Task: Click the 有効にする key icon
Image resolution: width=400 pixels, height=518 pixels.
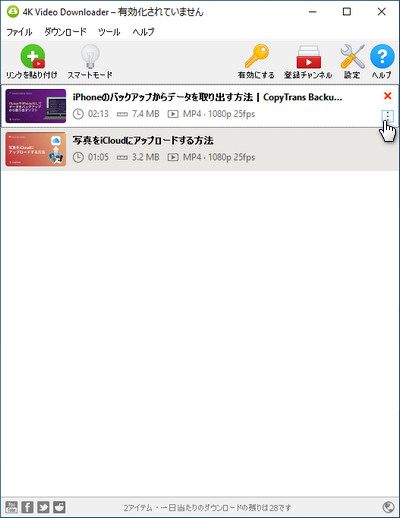Action: pos(257,56)
